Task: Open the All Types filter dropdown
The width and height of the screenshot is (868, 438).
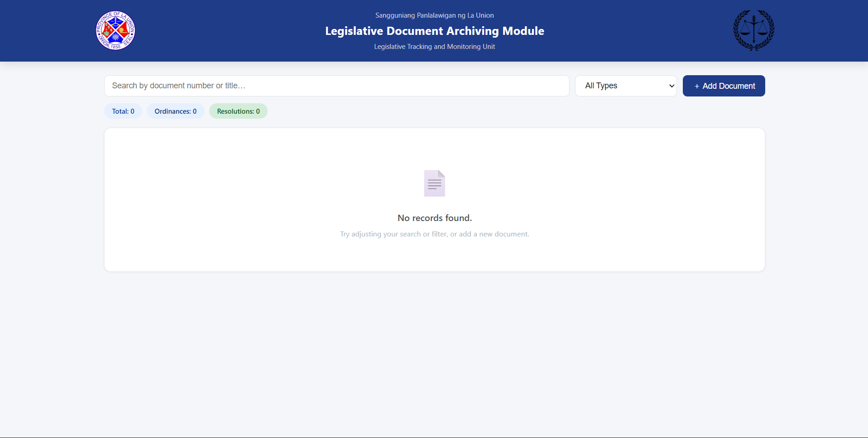Action: (x=626, y=86)
